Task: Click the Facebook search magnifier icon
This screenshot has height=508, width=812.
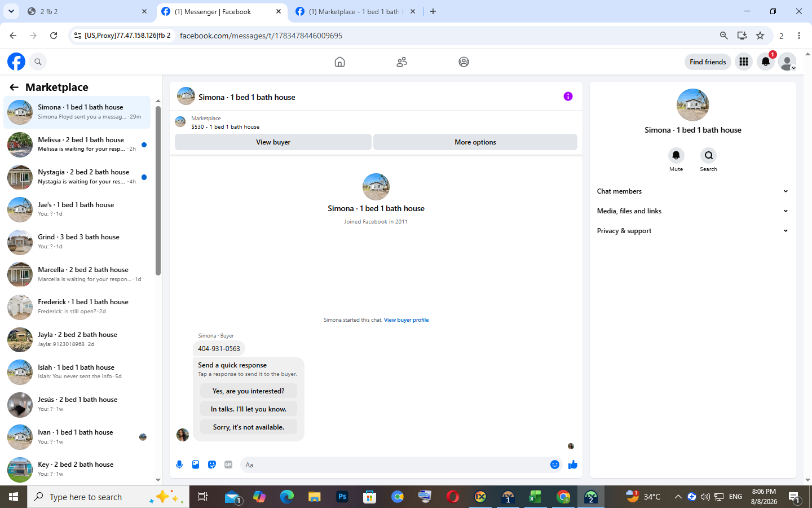Action: (x=38, y=62)
